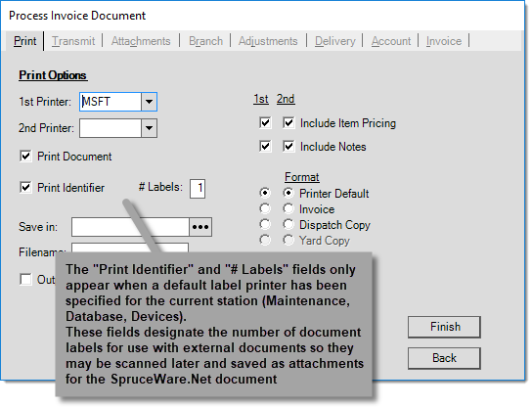
Task: Click the Back button
Action: pos(444,358)
